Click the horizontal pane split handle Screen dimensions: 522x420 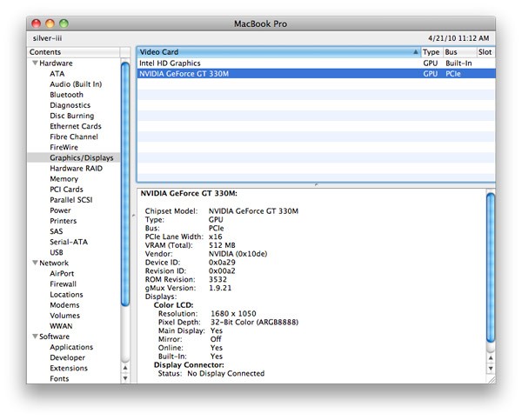tap(316, 184)
